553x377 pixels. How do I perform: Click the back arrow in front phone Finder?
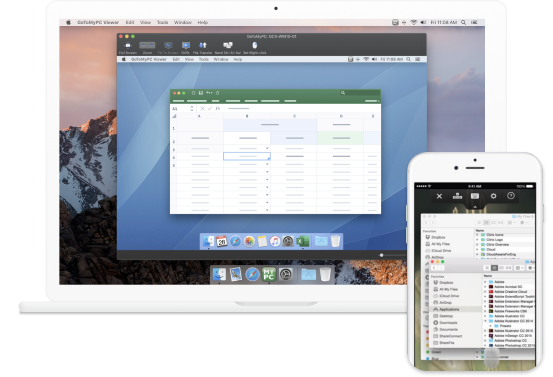pyautogui.click(x=434, y=268)
